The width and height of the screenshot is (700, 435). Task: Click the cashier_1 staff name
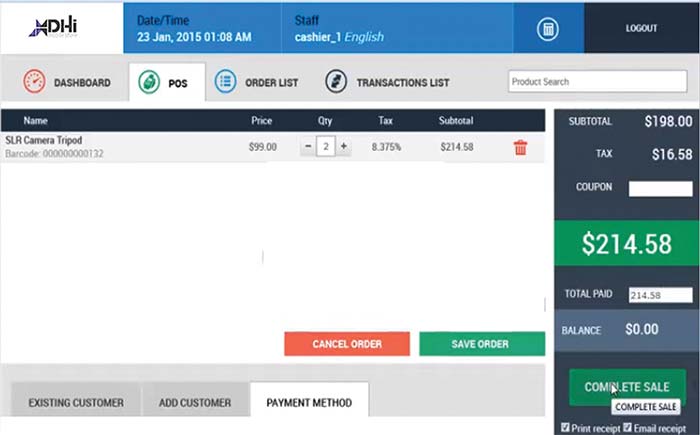[x=317, y=37]
